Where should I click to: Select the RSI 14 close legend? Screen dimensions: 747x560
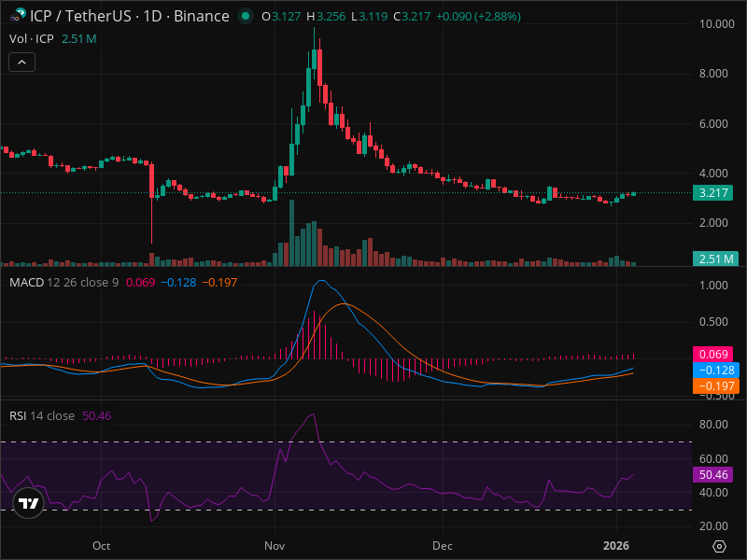pyautogui.click(x=42, y=415)
